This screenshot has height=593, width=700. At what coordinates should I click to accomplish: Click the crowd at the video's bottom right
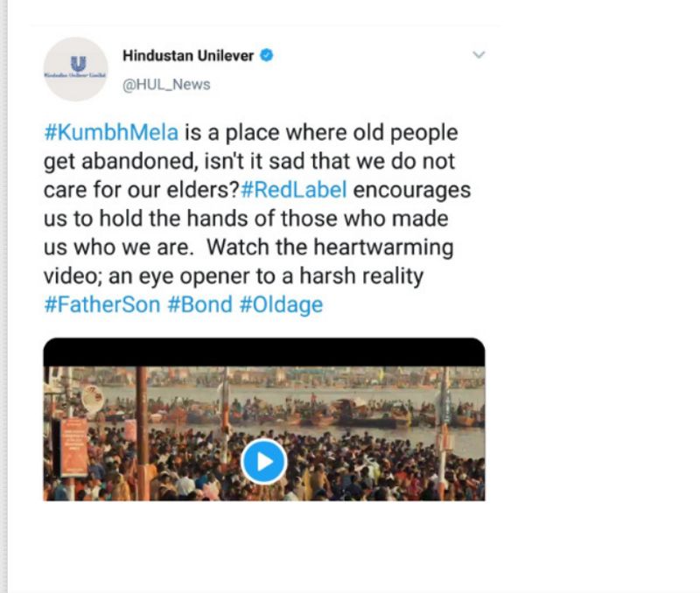[x=429, y=477]
